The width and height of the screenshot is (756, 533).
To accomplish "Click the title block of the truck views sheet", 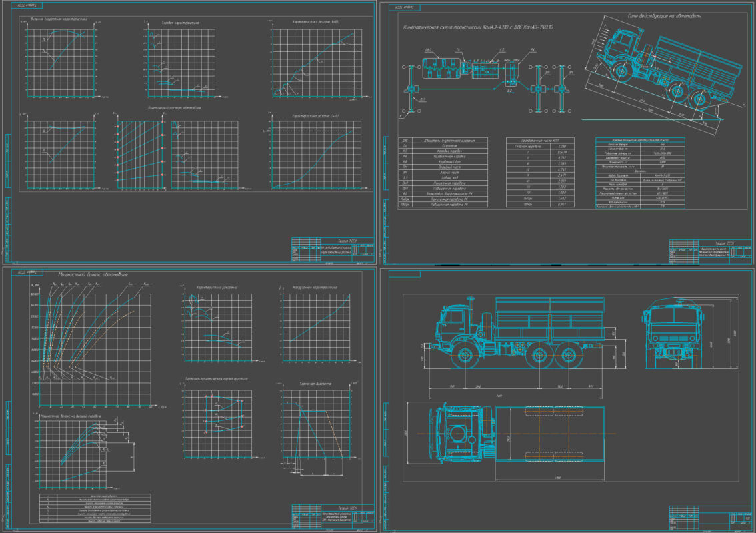I will click(x=710, y=518).
